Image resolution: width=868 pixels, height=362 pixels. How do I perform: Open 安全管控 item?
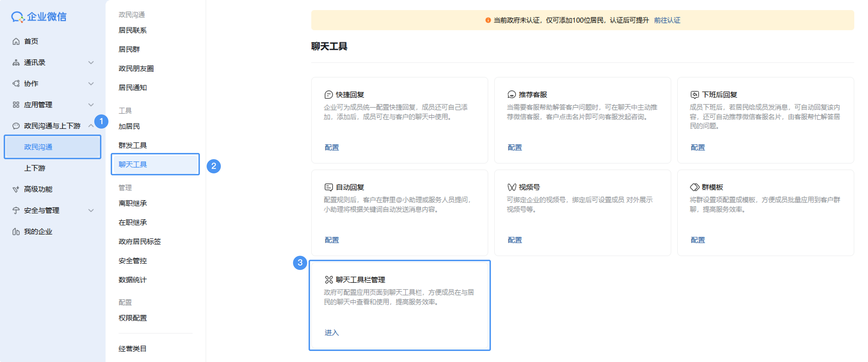tap(132, 261)
